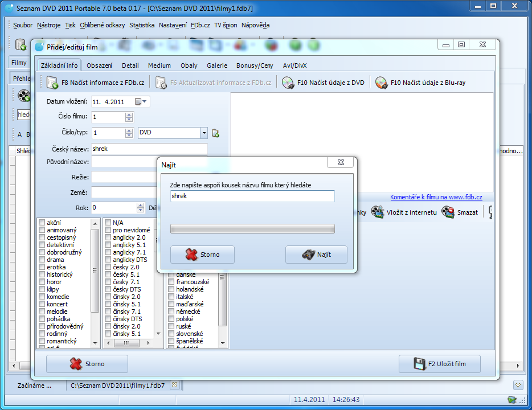Switch to the Obsazení tab
This screenshot has height=410, width=532.
click(99, 65)
